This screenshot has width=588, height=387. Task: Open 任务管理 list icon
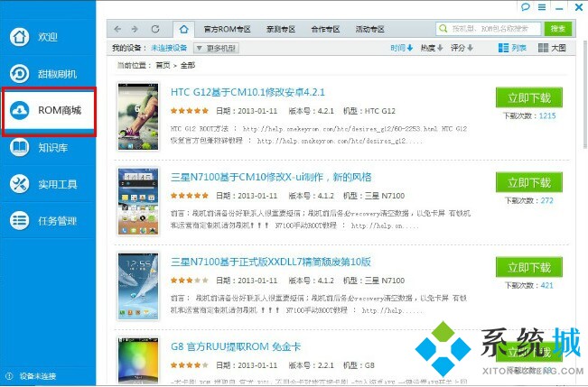coord(19,221)
